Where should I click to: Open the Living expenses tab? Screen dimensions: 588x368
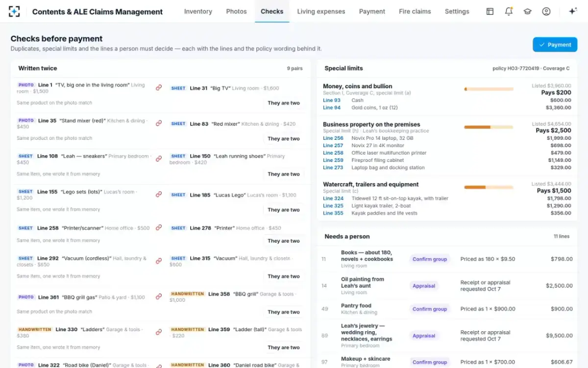321,11
